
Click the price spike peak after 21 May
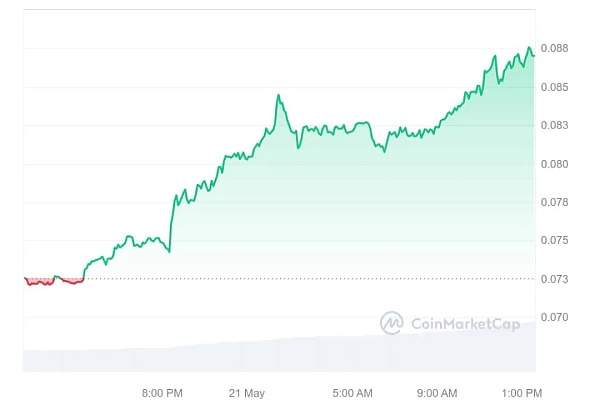(279, 96)
